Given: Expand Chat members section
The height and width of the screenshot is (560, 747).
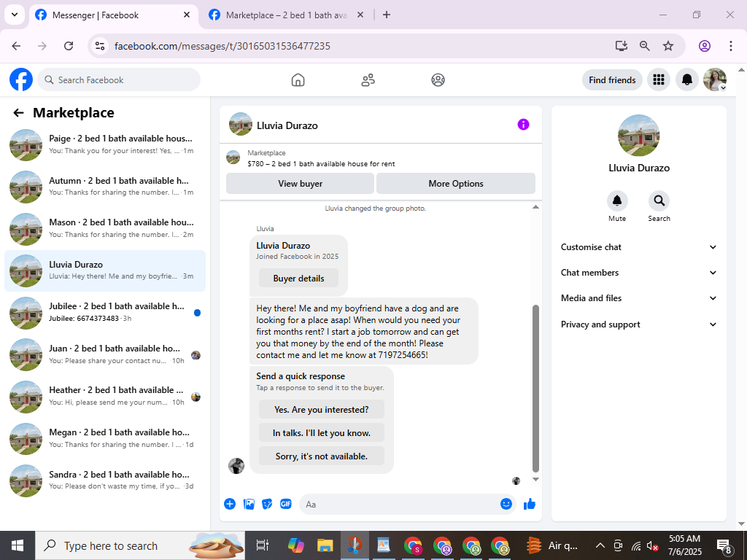Looking at the screenshot, I should 639,273.
